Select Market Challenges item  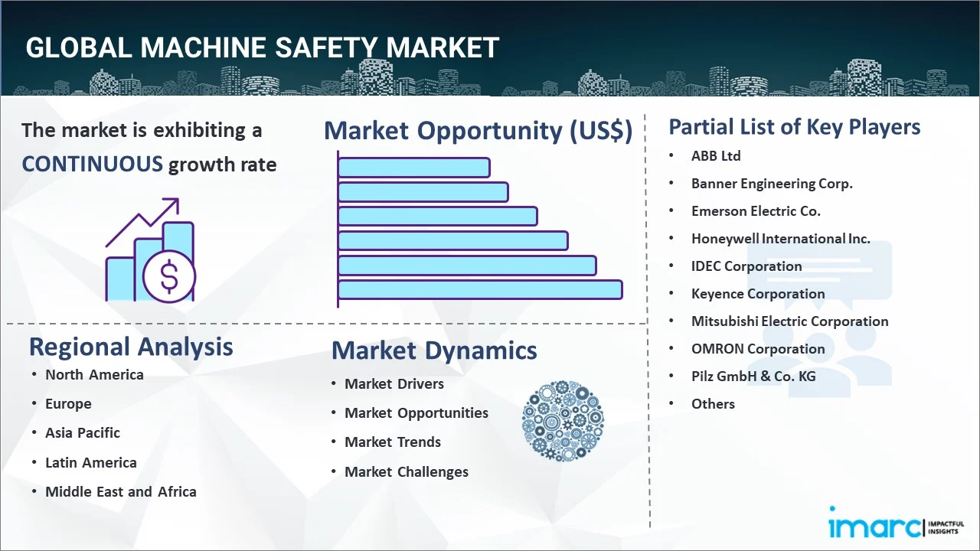pos(406,472)
